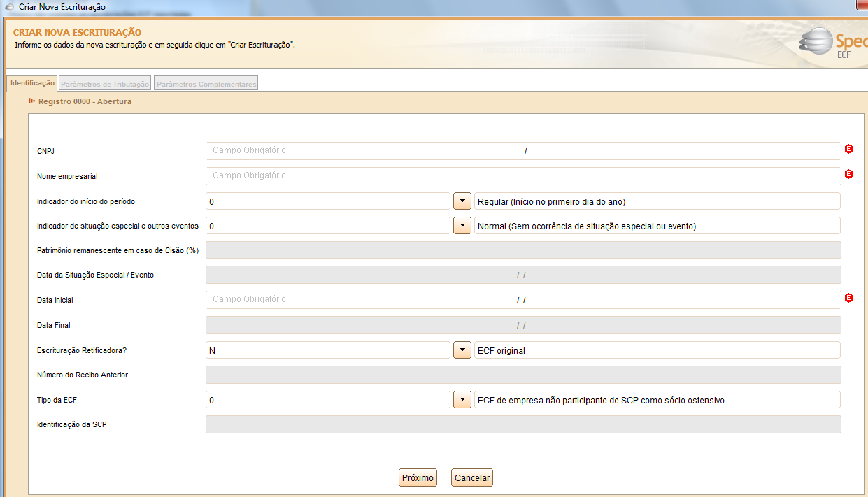Expand the Indicador de situação especial dropdown

tap(462, 226)
